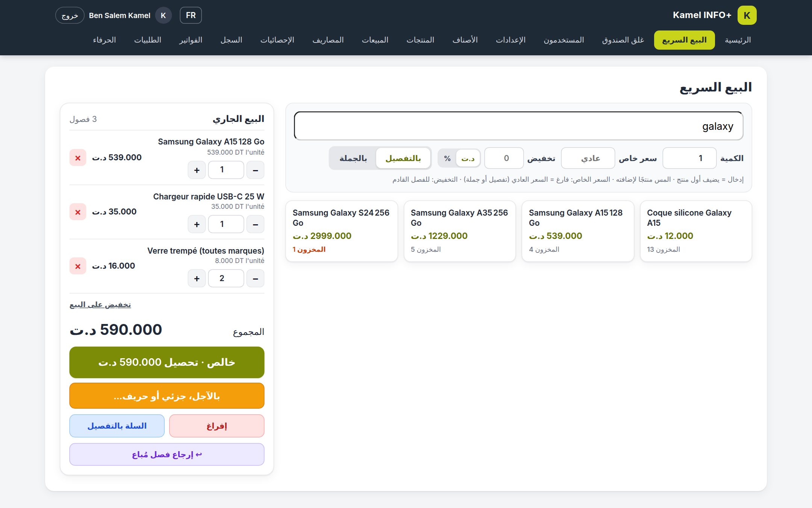Click the سعر خاص special price field
Viewport: 812px width, 508px height.
pos(588,158)
